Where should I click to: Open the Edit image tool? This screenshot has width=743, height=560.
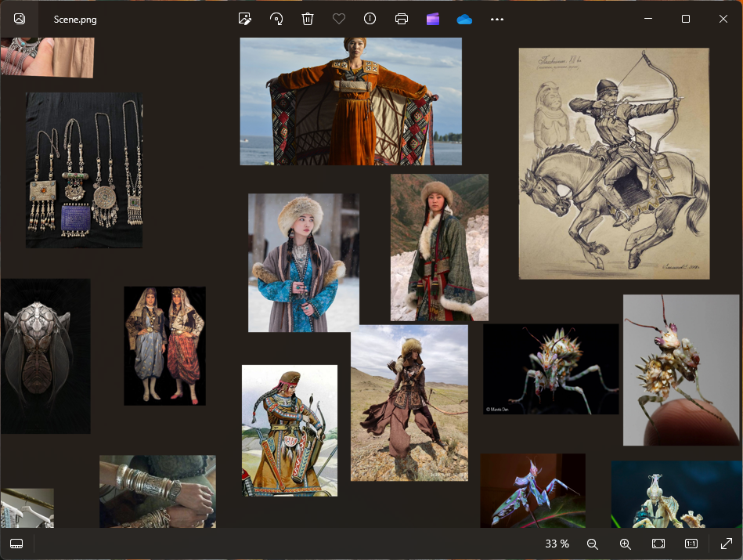(x=245, y=19)
